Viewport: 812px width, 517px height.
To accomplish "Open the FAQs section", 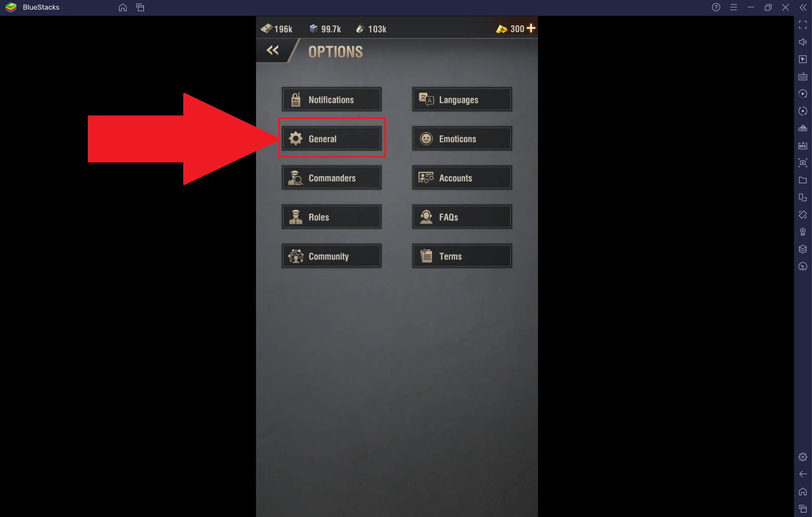I will 462,217.
